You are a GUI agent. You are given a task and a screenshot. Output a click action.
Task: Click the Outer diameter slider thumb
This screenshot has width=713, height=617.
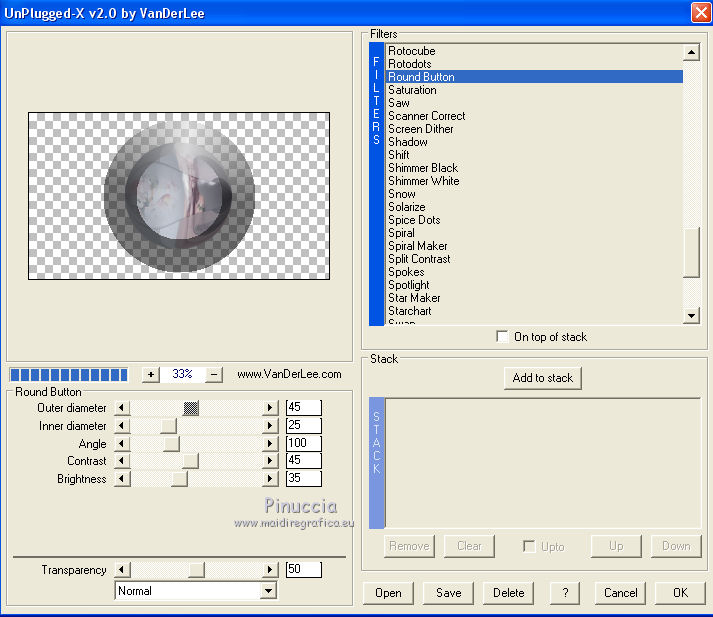tap(191, 408)
